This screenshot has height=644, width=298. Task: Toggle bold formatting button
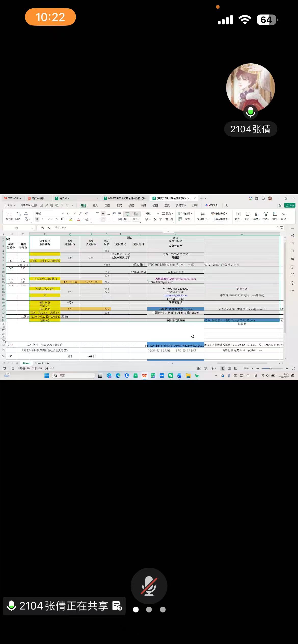click(37, 219)
